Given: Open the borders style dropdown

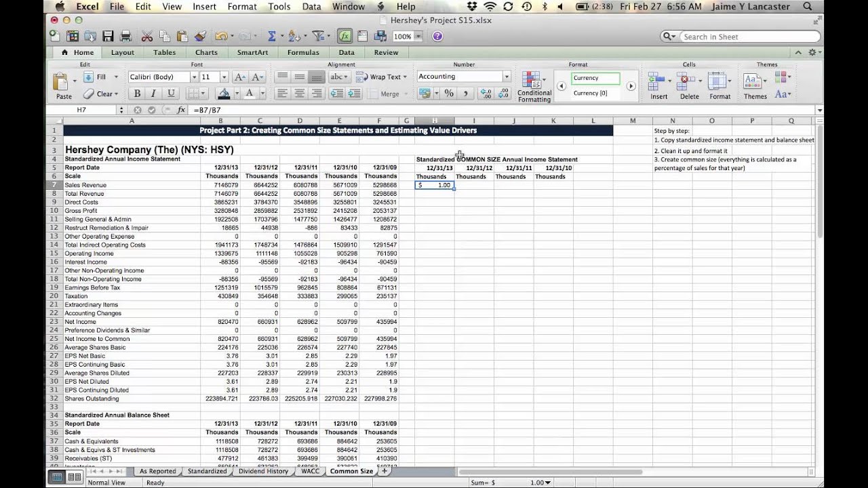Looking at the screenshot, I should coord(204,94).
